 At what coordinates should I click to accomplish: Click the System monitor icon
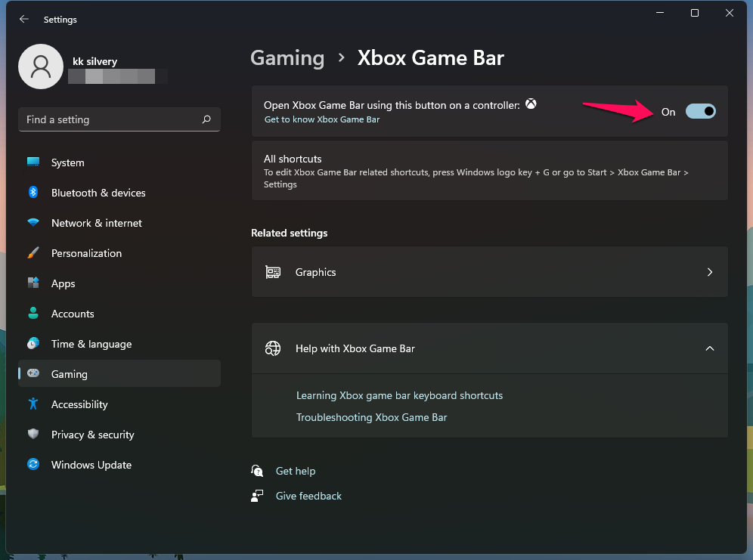tap(33, 162)
